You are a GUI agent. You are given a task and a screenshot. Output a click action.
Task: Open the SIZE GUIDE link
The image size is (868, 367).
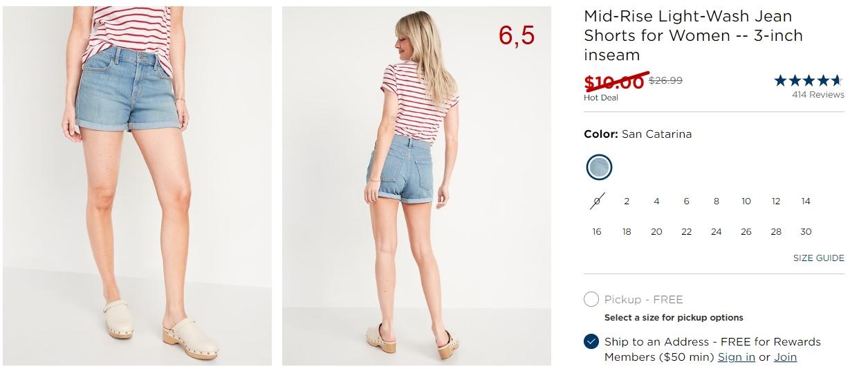pos(819,258)
